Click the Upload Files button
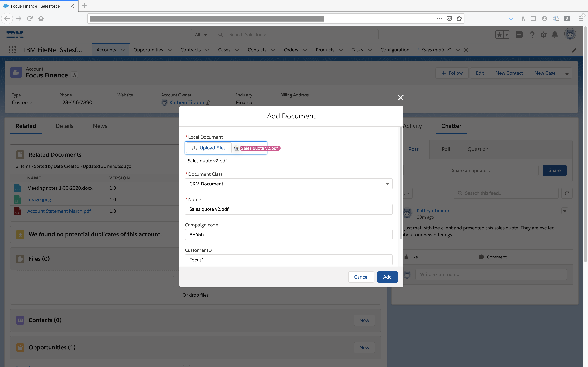Image resolution: width=588 pixels, height=367 pixels. pyautogui.click(x=208, y=147)
